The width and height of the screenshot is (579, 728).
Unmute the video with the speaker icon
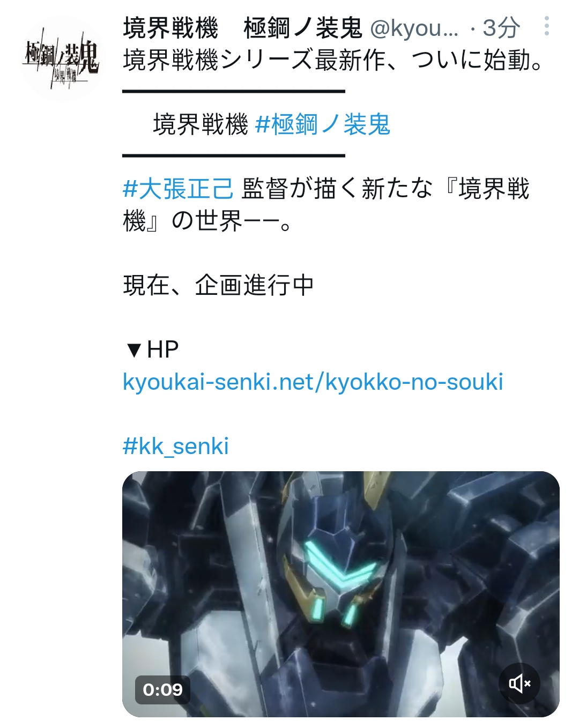pos(519,683)
